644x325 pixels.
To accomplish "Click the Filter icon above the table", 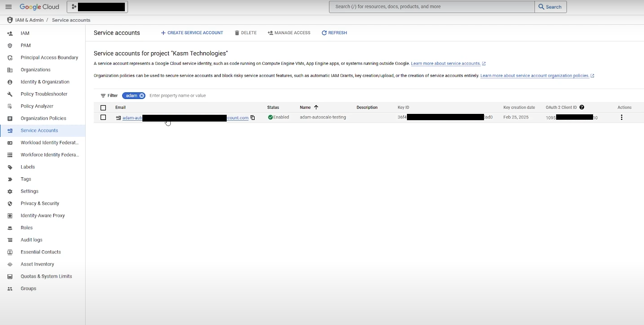I will (x=103, y=95).
